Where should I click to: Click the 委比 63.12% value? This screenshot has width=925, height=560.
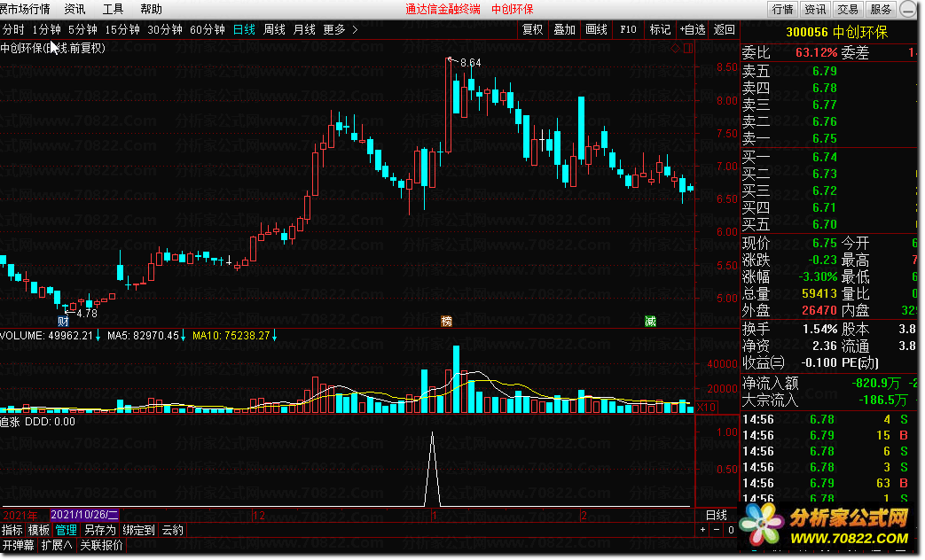[816, 52]
